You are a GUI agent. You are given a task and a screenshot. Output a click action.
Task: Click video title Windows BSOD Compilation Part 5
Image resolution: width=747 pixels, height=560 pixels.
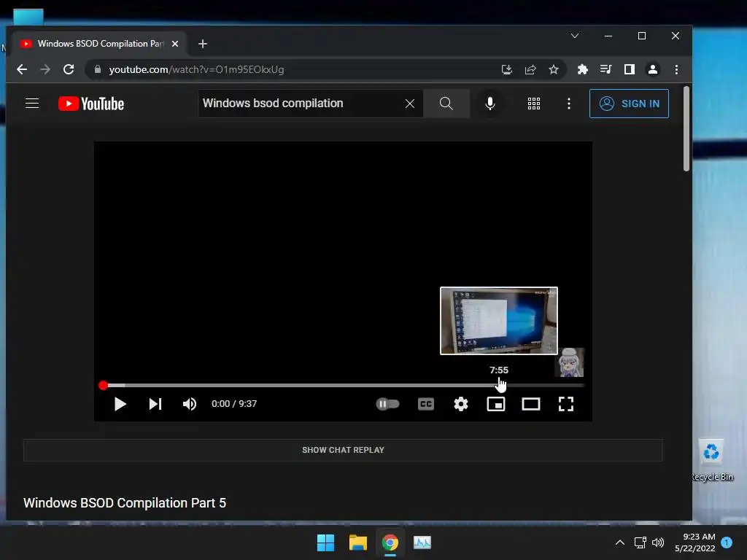pos(125,503)
